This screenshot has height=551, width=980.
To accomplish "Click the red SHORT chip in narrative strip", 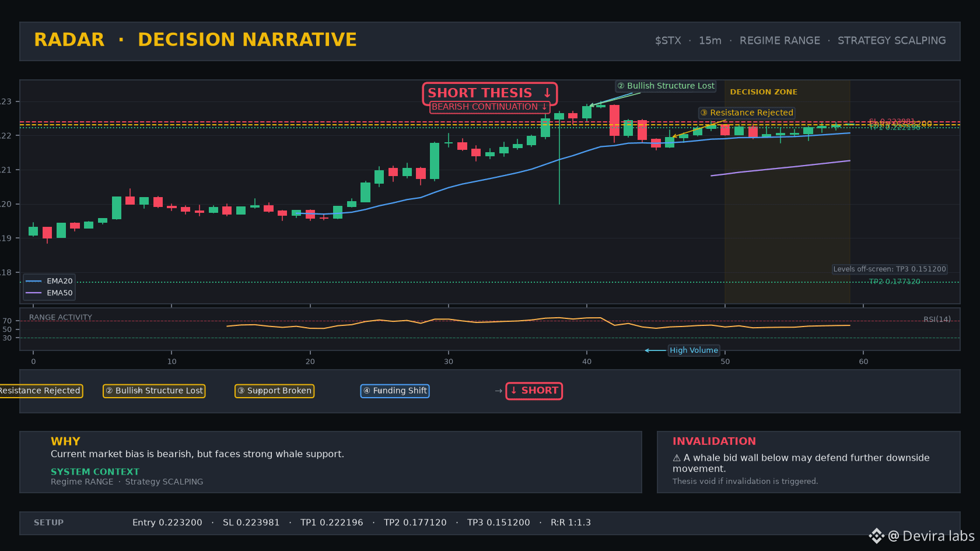I will (534, 391).
